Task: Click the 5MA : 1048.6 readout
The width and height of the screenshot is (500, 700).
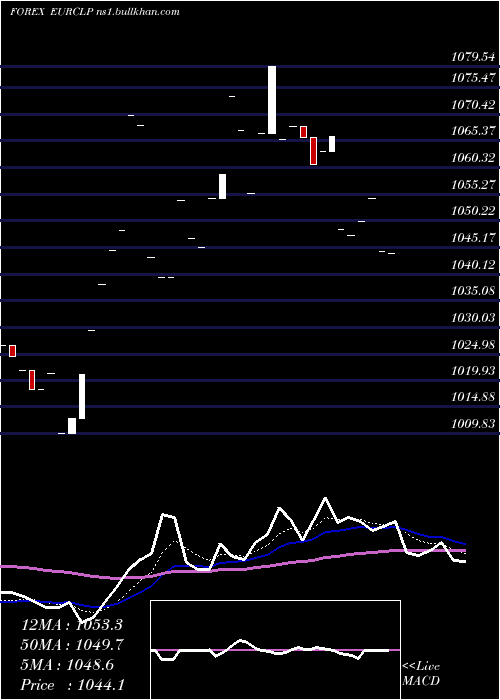Action: 67,665
